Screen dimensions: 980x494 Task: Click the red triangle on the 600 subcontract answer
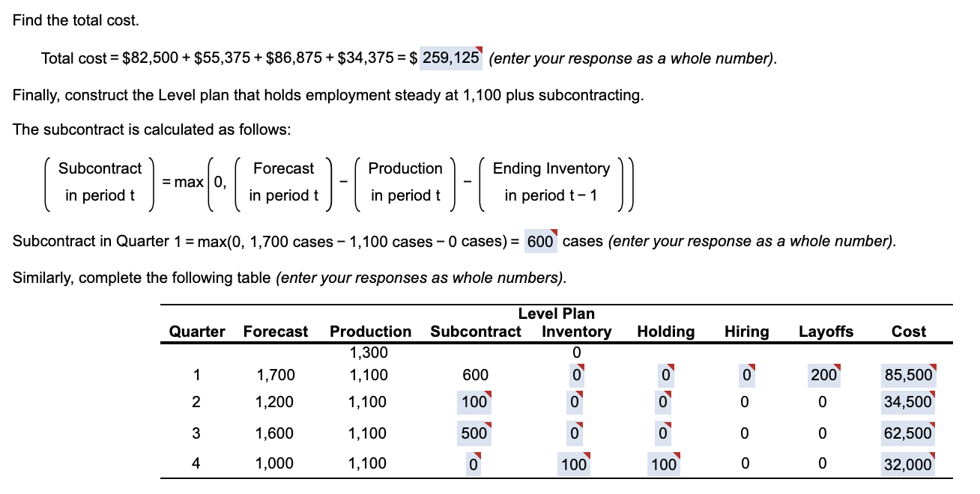click(x=552, y=233)
